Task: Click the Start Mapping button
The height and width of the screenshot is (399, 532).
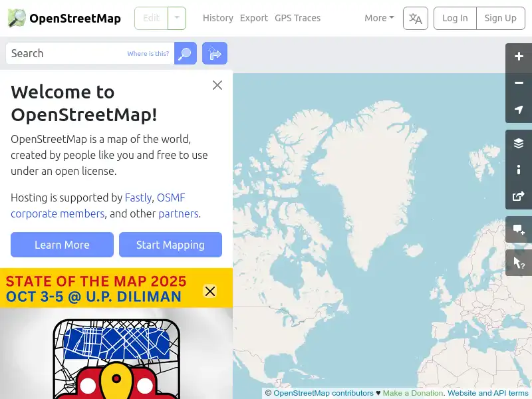Action: click(x=170, y=245)
